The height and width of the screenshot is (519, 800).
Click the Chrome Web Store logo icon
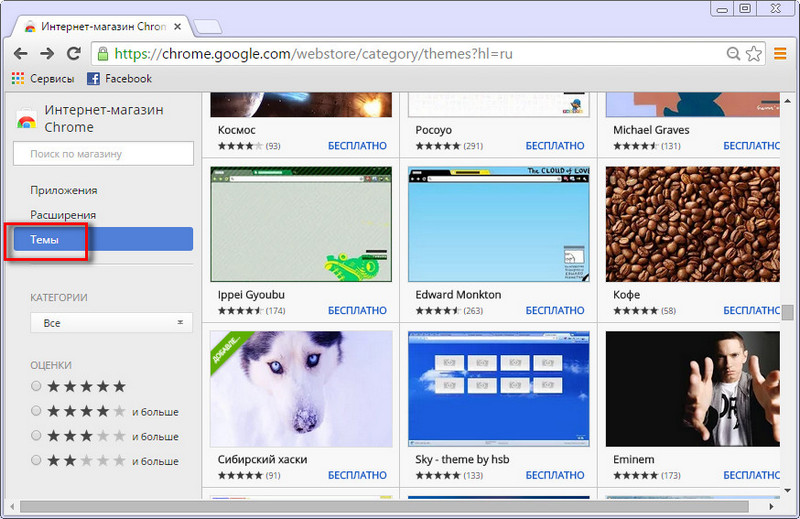coord(26,118)
